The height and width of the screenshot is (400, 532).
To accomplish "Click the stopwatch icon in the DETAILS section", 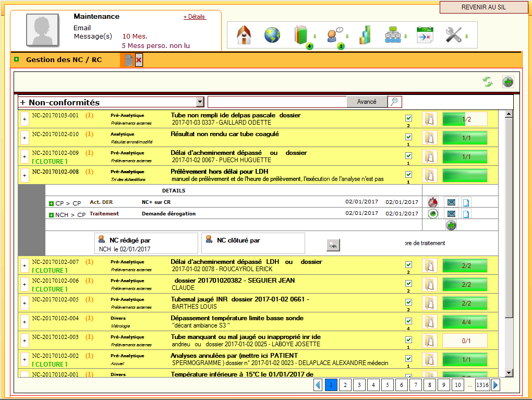I will (x=432, y=202).
